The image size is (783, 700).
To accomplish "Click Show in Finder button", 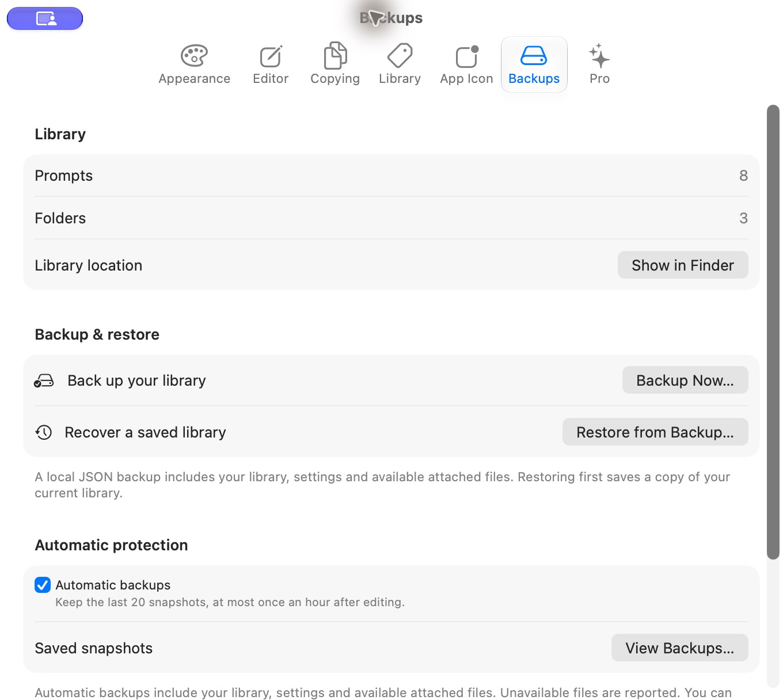I will 683,265.
